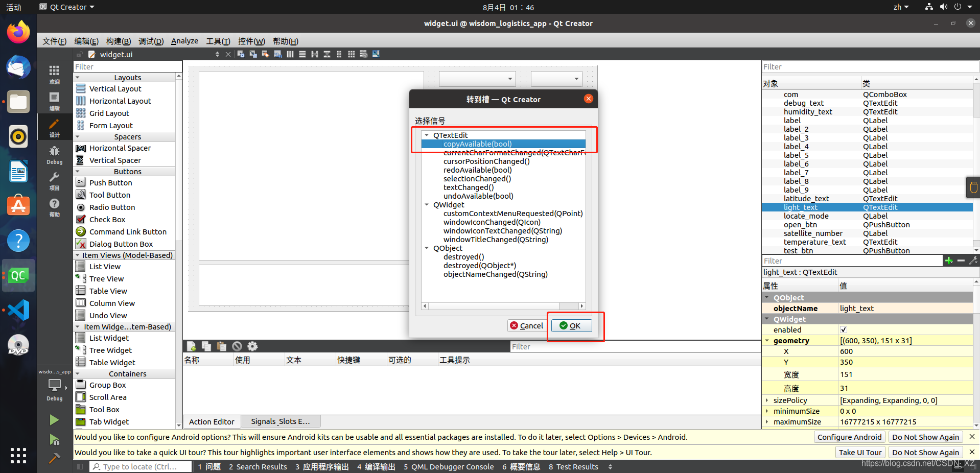The image size is (980, 473).
Task: Open the Files app from the dock
Action: pos(18,102)
